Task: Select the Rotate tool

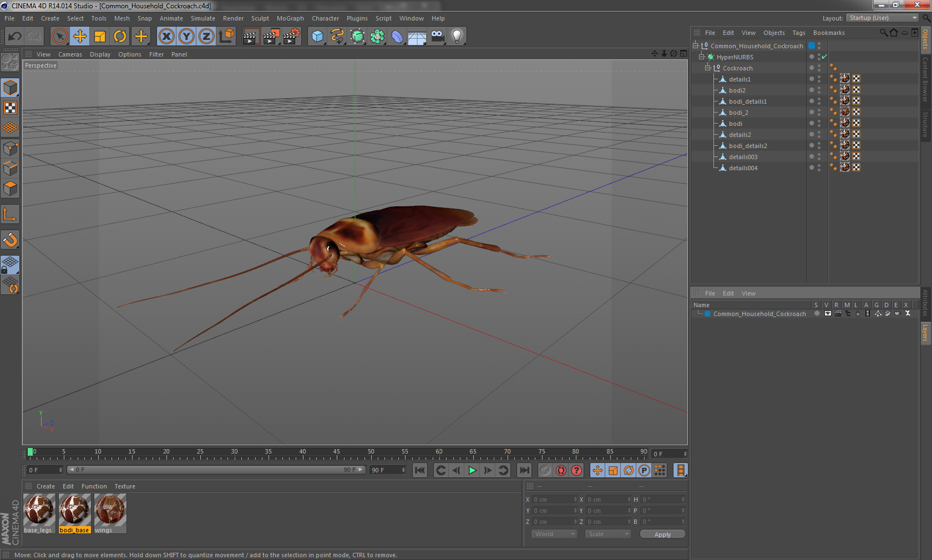Action: [x=120, y=37]
